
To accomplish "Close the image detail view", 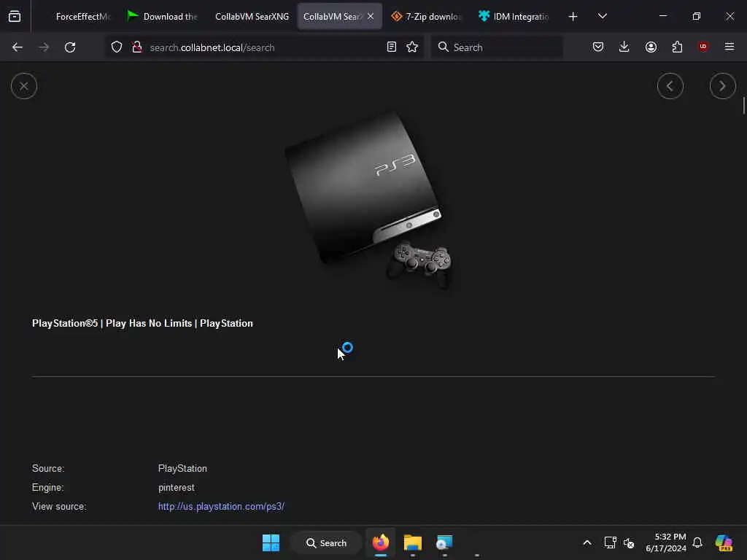I will (x=24, y=86).
